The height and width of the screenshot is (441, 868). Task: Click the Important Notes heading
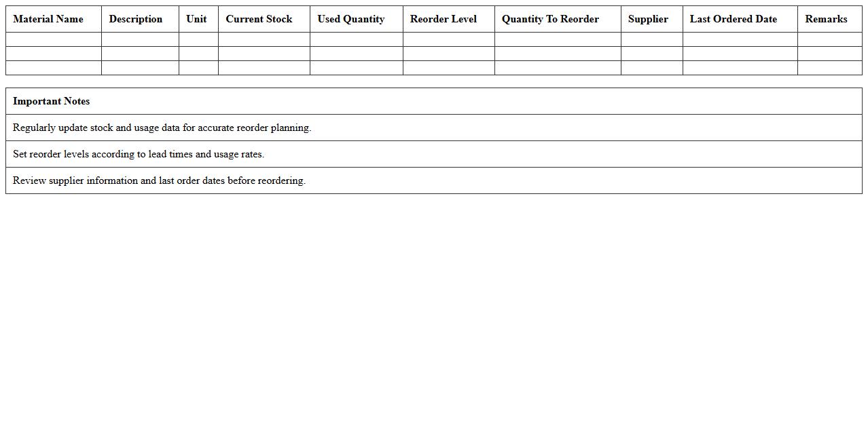[x=51, y=101]
